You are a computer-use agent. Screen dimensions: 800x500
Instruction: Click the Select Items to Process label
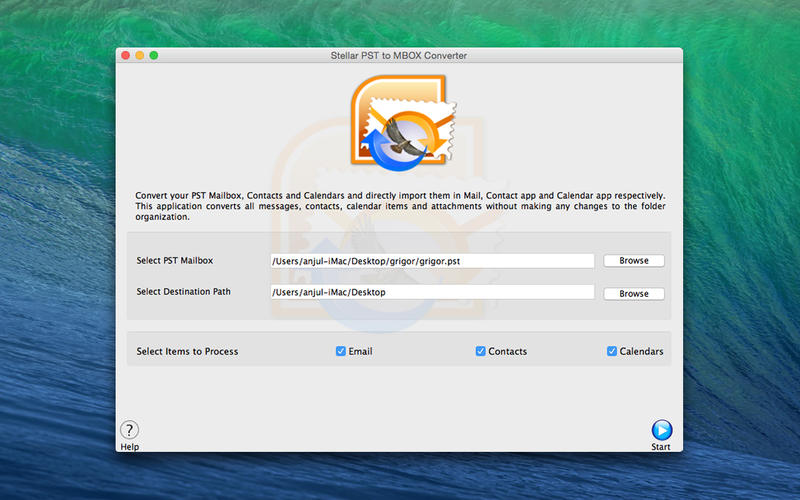[187, 352]
